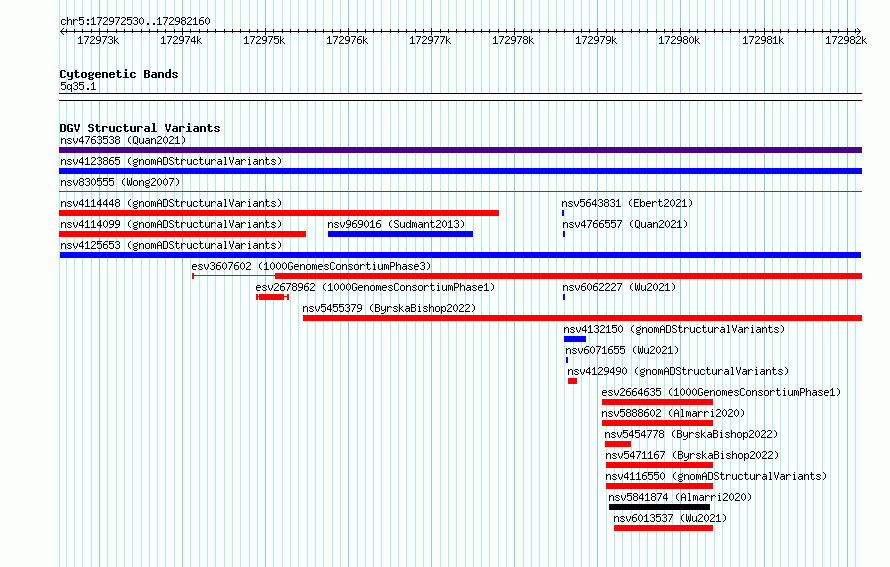Image resolution: width=890 pixels, height=567 pixels.
Task: Click the blue nsv4123865 variant bar
Action: click(x=460, y=171)
